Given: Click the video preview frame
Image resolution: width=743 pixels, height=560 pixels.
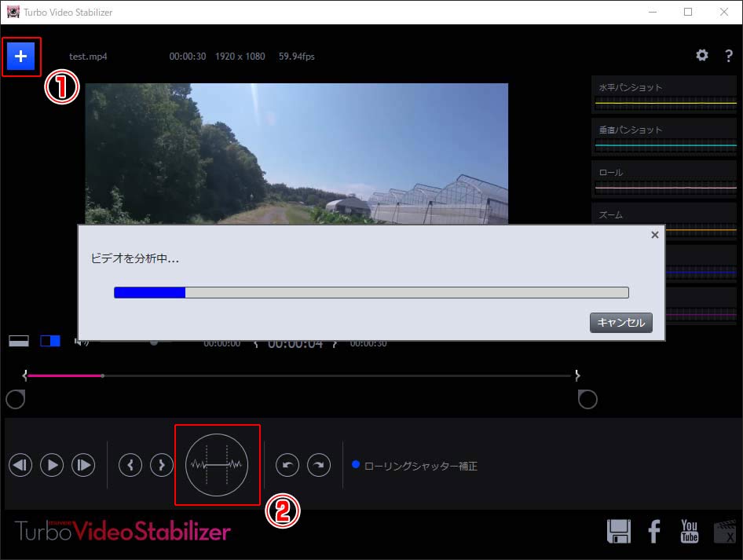Looking at the screenshot, I should (297, 153).
